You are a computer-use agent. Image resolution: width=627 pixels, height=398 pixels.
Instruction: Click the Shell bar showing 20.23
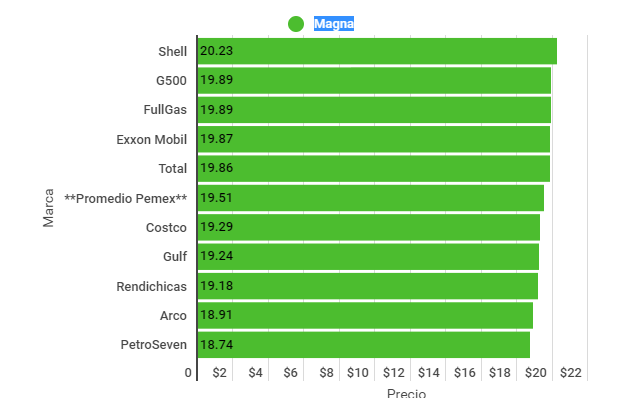(x=377, y=51)
